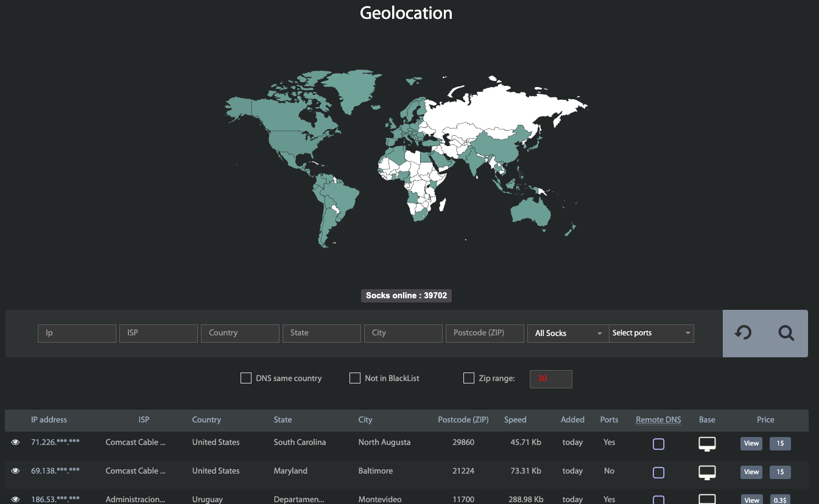Click the magnifying glass search icon
This screenshot has width=819, height=504.
click(786, 333)
